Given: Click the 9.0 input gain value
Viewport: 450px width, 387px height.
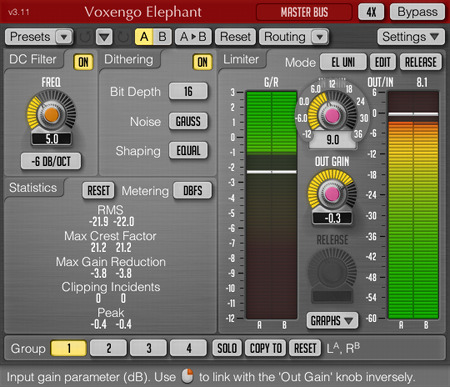Looking at the screenshot, I should 333,140.
